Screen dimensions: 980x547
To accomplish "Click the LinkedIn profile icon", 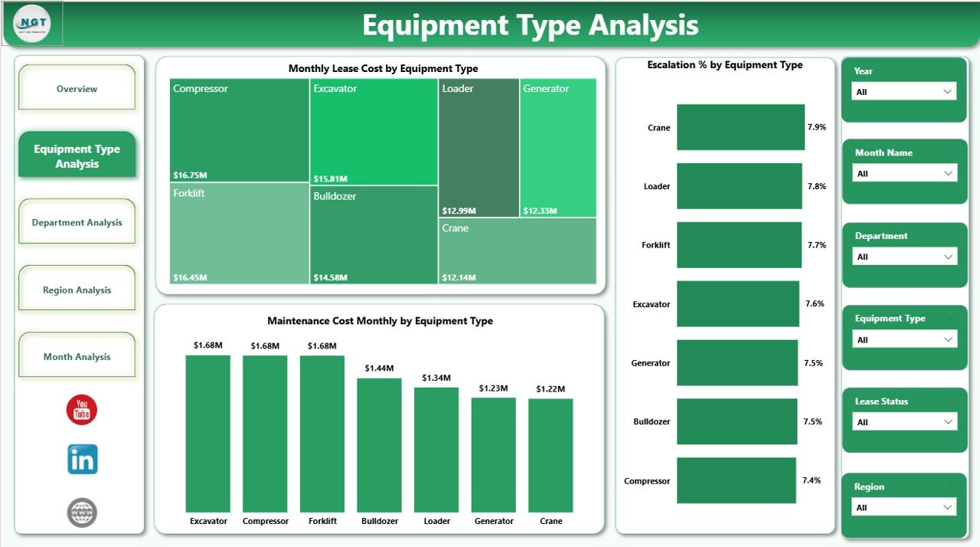I will click(x=81, y=459).
